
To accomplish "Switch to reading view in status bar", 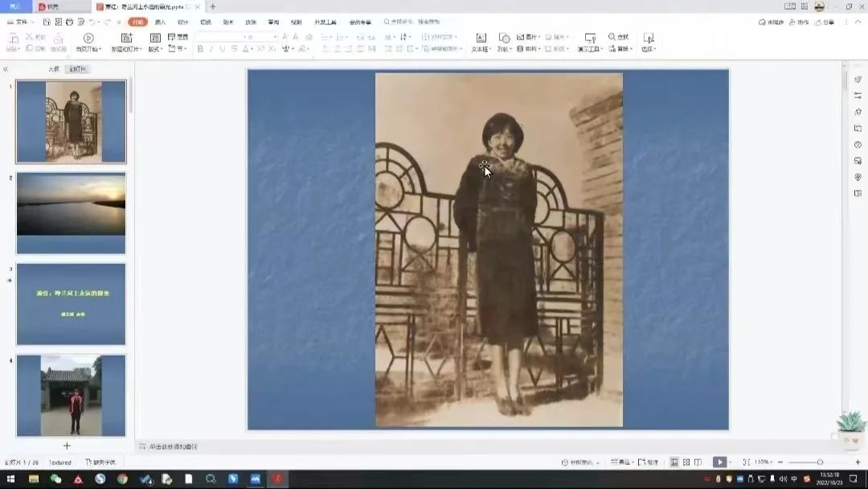I will point(697,462).
